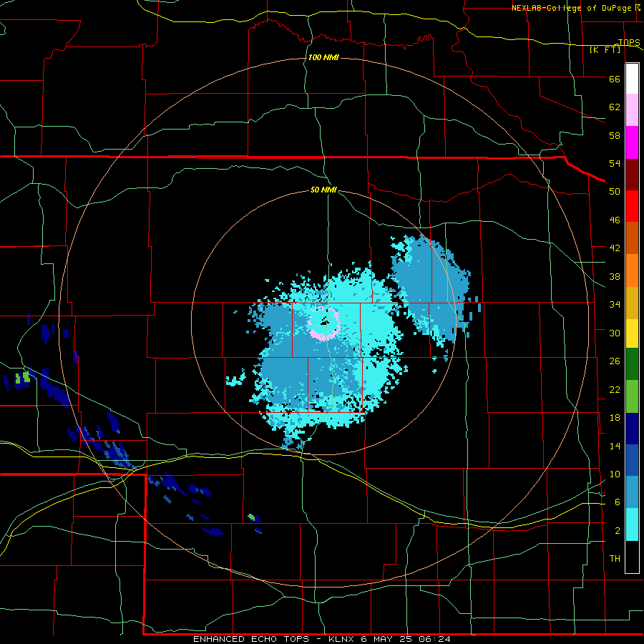Click the bright red legend swatch near 46

632,206
